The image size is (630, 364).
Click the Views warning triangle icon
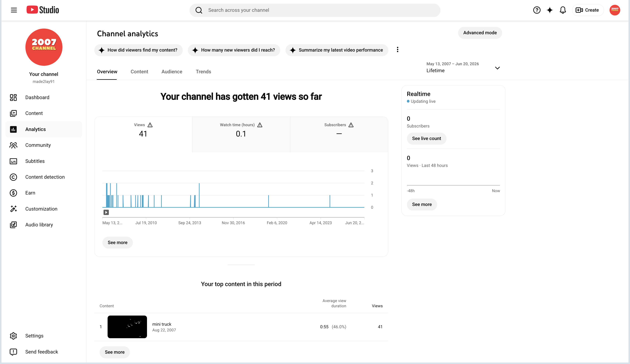pos(150,125)
